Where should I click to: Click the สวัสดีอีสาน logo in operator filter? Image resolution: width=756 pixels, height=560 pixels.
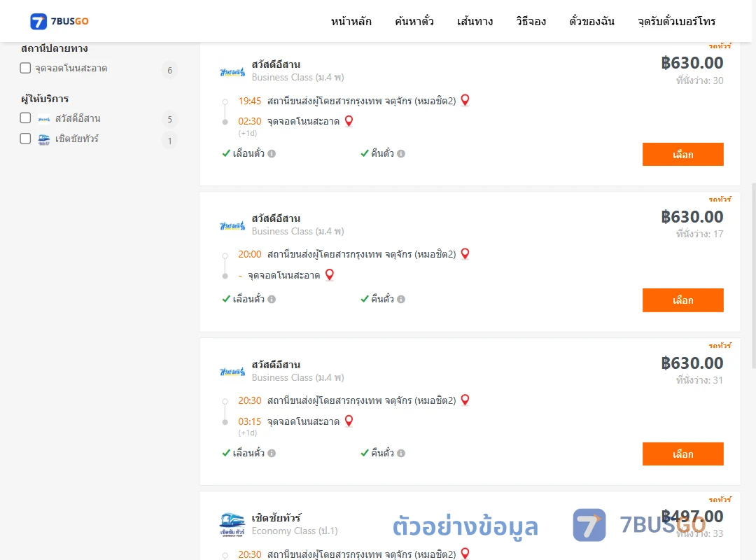[44, 119]
